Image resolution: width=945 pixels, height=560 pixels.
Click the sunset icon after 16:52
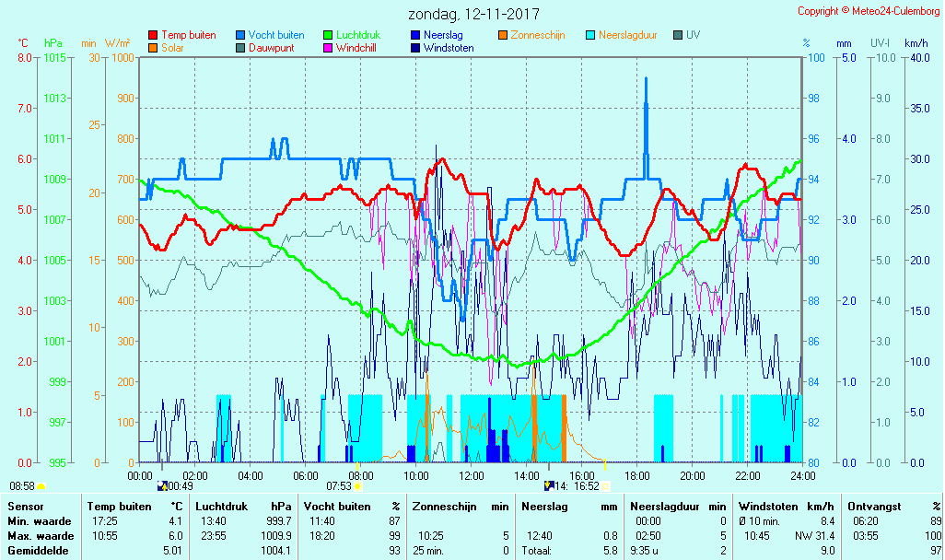coord(606,485)
